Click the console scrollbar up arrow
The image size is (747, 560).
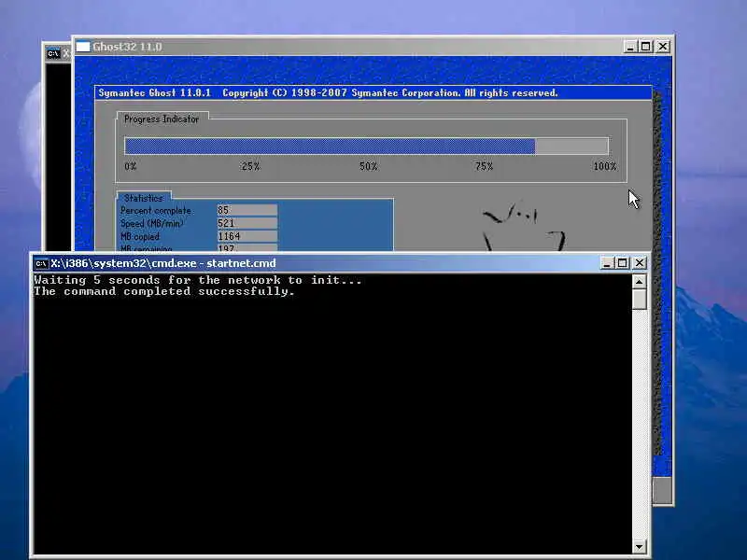[x=640, y=282]
